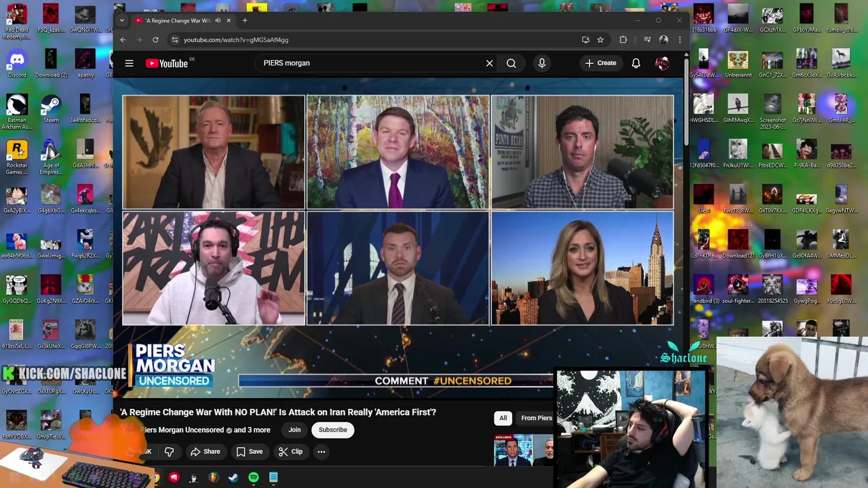Viewport: 868px width, 488px height.
Task: Run search with the magnifier button
Action: coord(511,63)
